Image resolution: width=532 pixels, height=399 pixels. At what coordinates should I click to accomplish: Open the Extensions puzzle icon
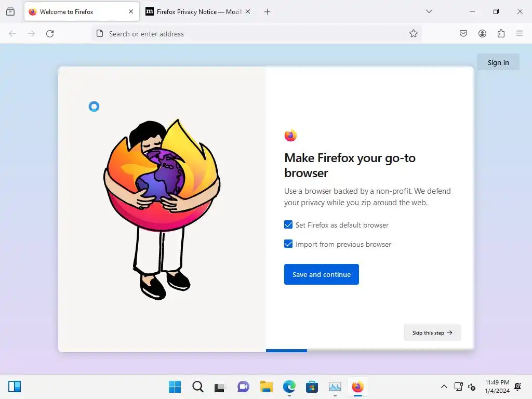coord(501,33)
